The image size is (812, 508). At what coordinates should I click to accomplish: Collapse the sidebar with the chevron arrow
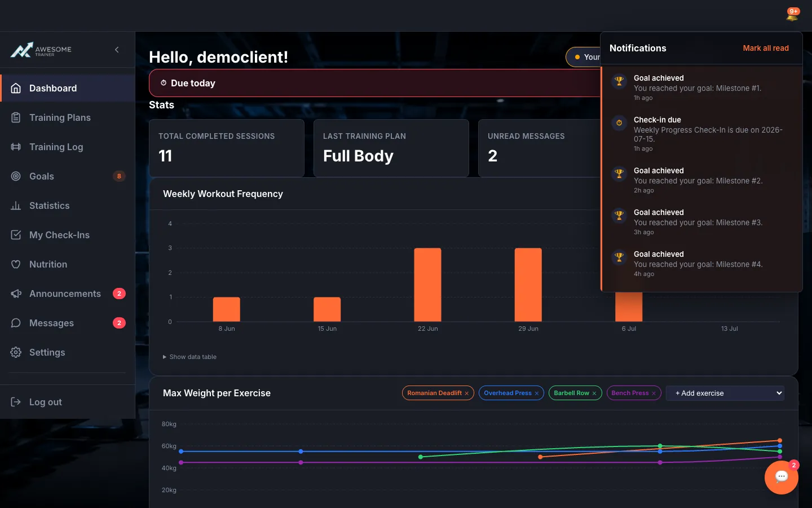tap(117, 50)
